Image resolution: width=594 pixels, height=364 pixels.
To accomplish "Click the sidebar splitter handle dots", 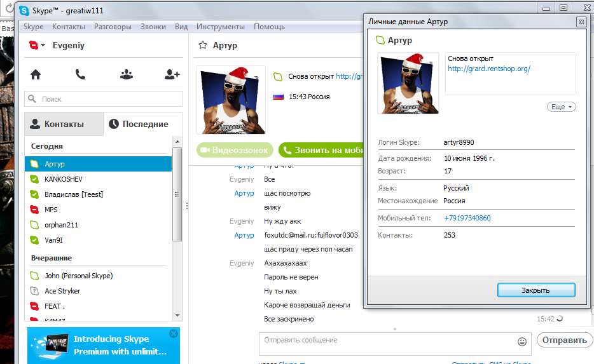I will click(187, 206).
